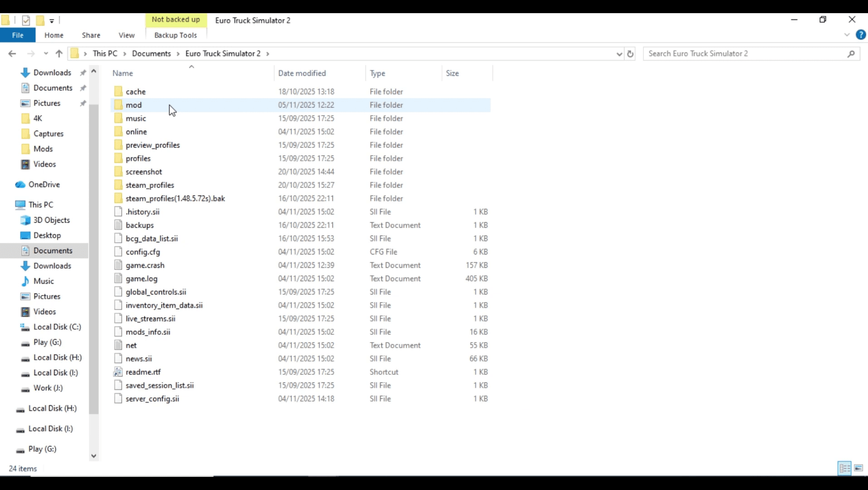The height and width of the screenshot is (490, 868).
Task: Switch to large icons view
Action: pos(859,468)
